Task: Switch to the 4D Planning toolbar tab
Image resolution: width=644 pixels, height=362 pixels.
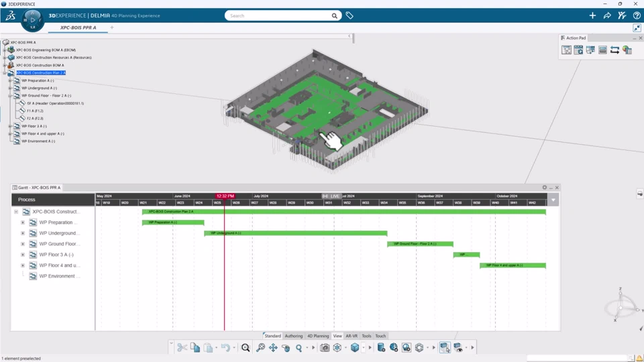Action: point(318,336)
